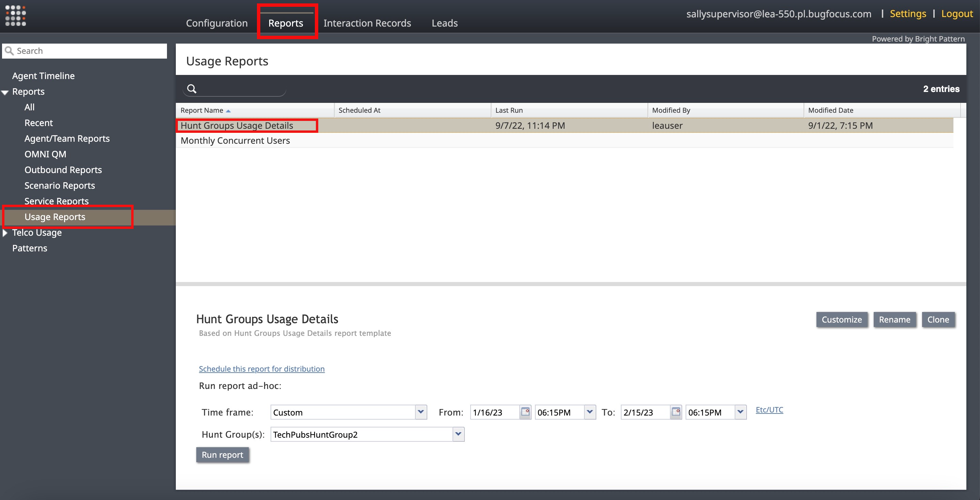Select All under Reports
This screenshot has height=500, width=980.
tap(29, 107)
